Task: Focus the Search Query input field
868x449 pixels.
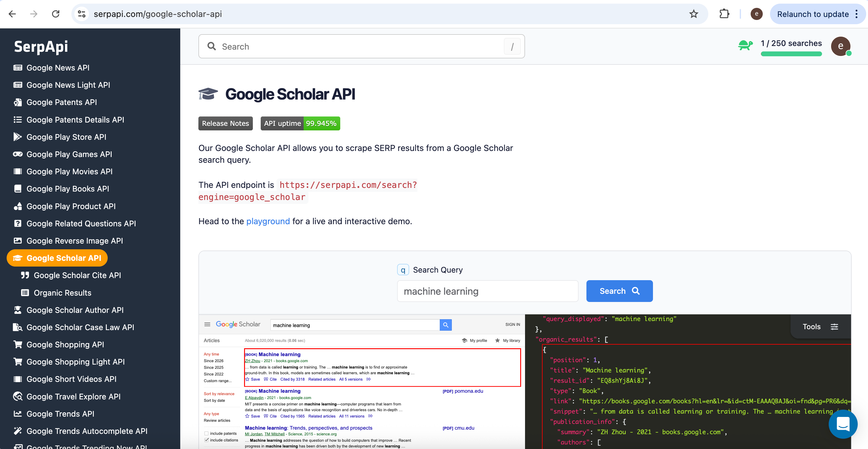Action: [488, 291]
